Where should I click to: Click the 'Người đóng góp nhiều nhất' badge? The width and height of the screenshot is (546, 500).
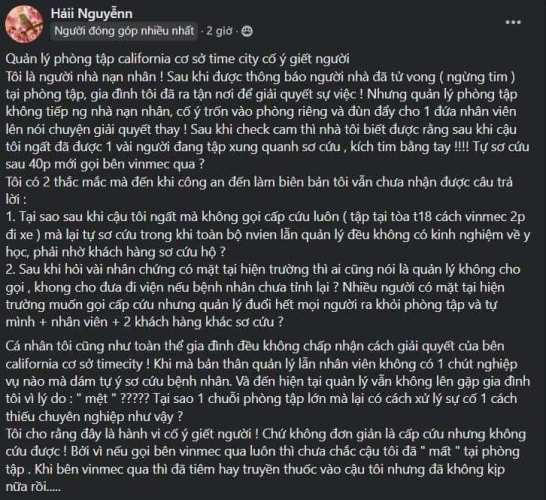click(x=124, y=31)
